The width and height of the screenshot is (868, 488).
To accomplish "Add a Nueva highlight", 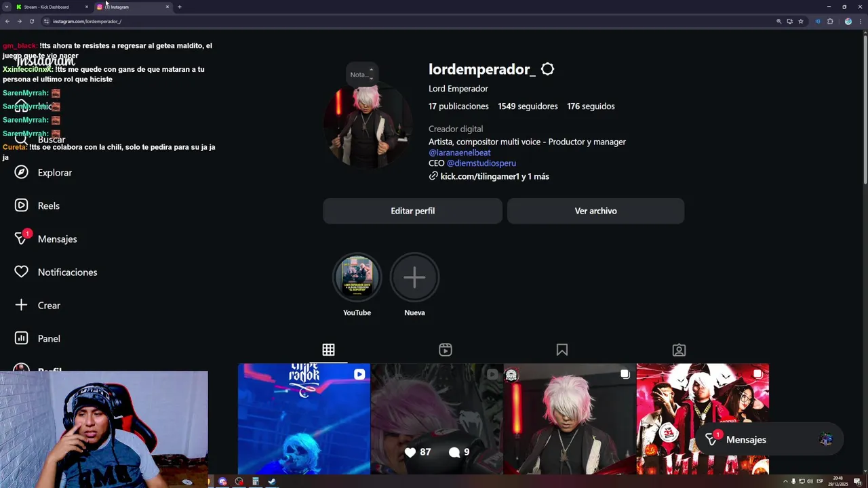I will pyautogui.click(x=414, y=277).
